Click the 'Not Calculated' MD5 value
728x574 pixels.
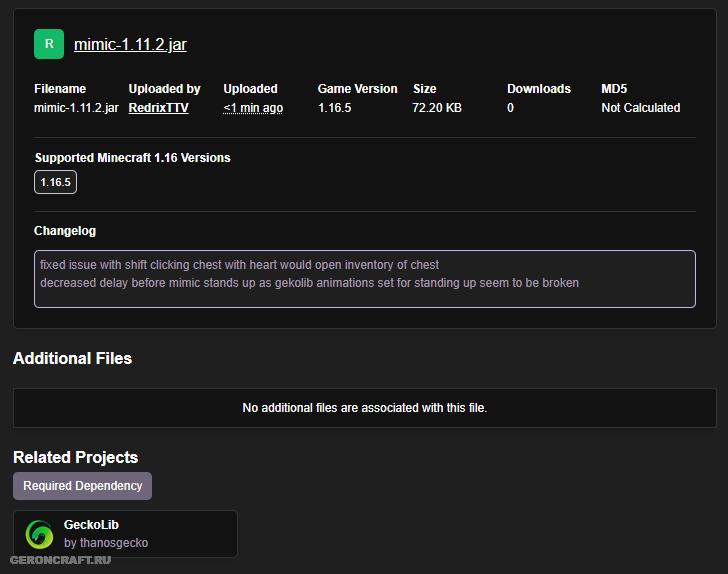click(x=640, y=108)
